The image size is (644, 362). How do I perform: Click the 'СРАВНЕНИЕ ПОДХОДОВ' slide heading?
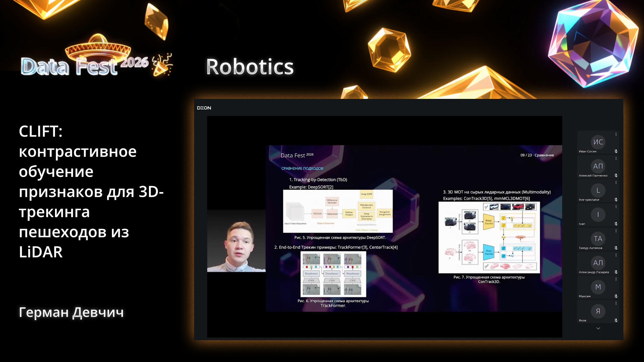(302, 169)
